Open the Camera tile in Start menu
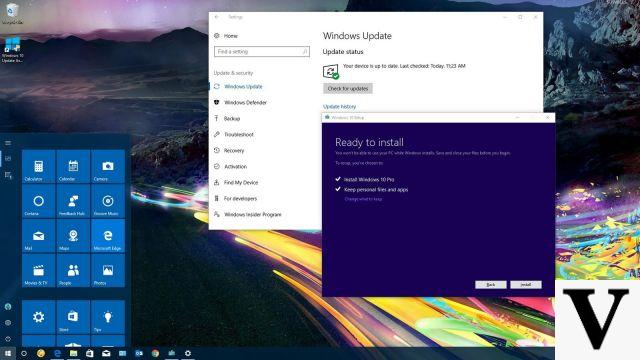 [x=108, y=167]
